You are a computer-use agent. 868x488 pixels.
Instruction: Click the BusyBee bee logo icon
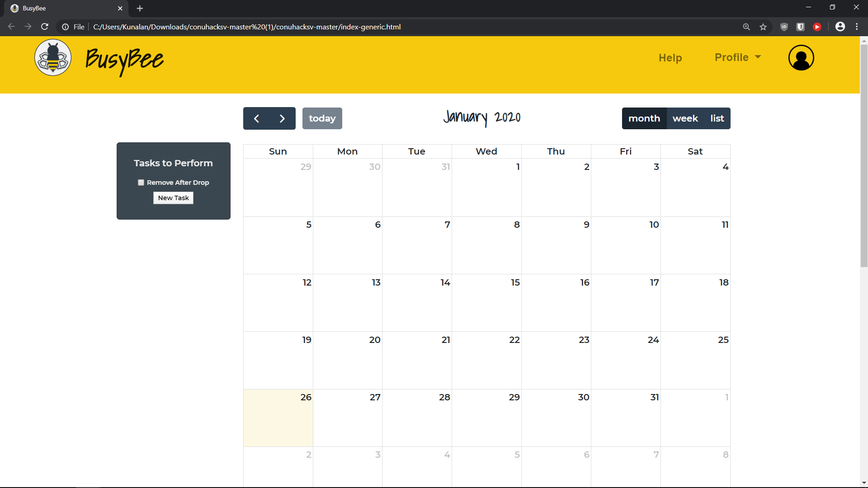(x=53, y=57)
